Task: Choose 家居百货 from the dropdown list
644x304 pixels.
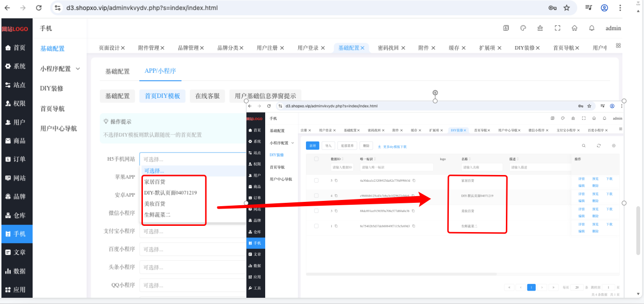Action: tap(154, 182)
